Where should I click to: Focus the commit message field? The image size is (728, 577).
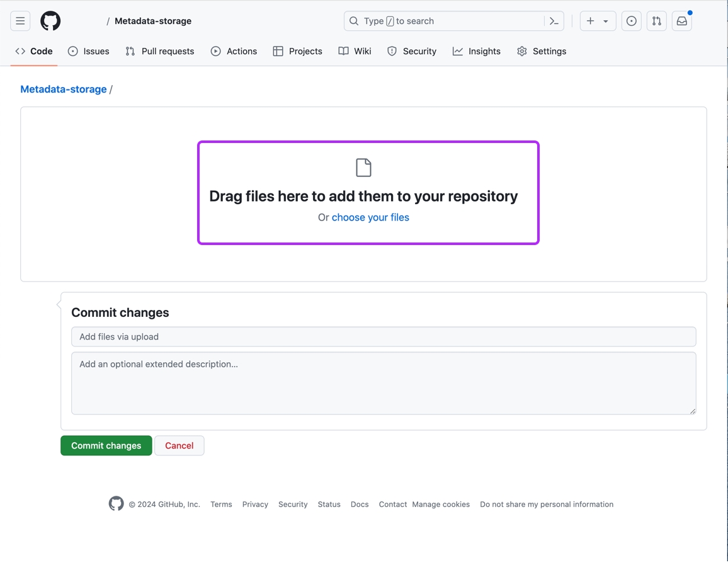384,336
